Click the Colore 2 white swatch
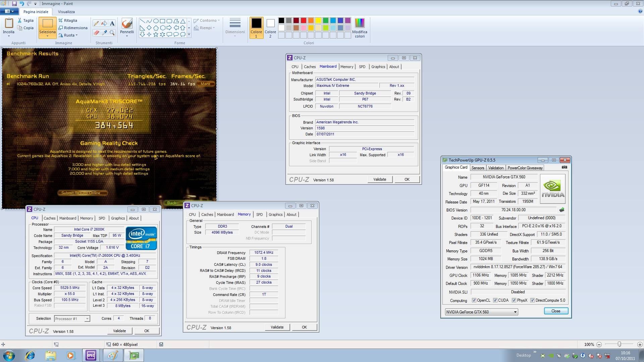 tap(270, 28)
